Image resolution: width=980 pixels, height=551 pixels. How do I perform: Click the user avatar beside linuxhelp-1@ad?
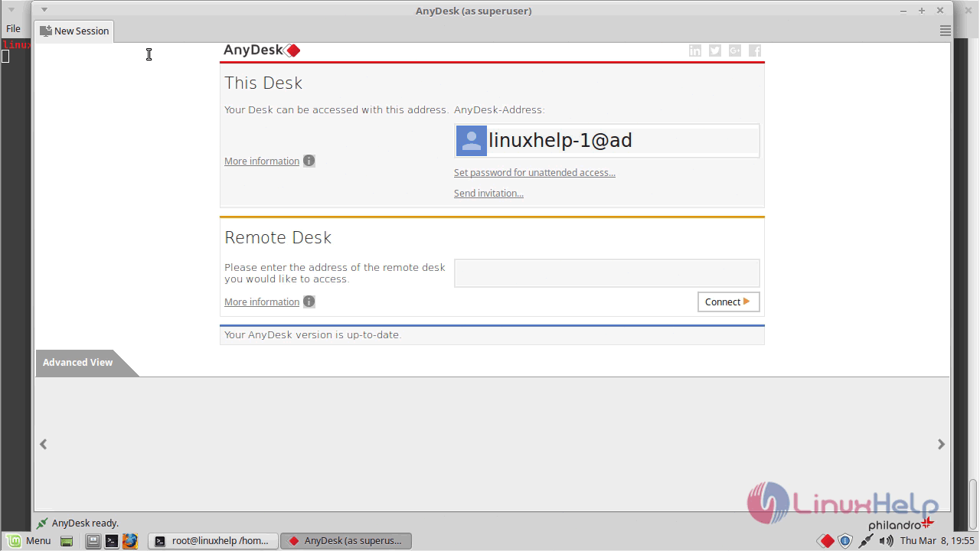pos(472,141)
